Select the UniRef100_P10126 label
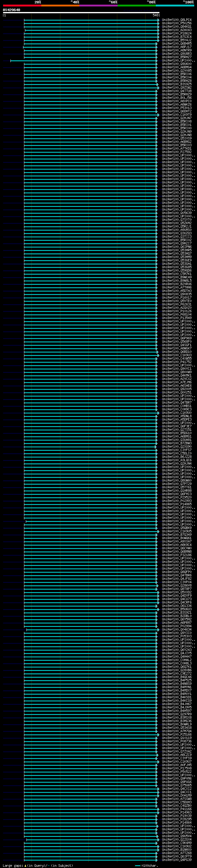Screen dimensions: 197x868 (x=176, y=311)
